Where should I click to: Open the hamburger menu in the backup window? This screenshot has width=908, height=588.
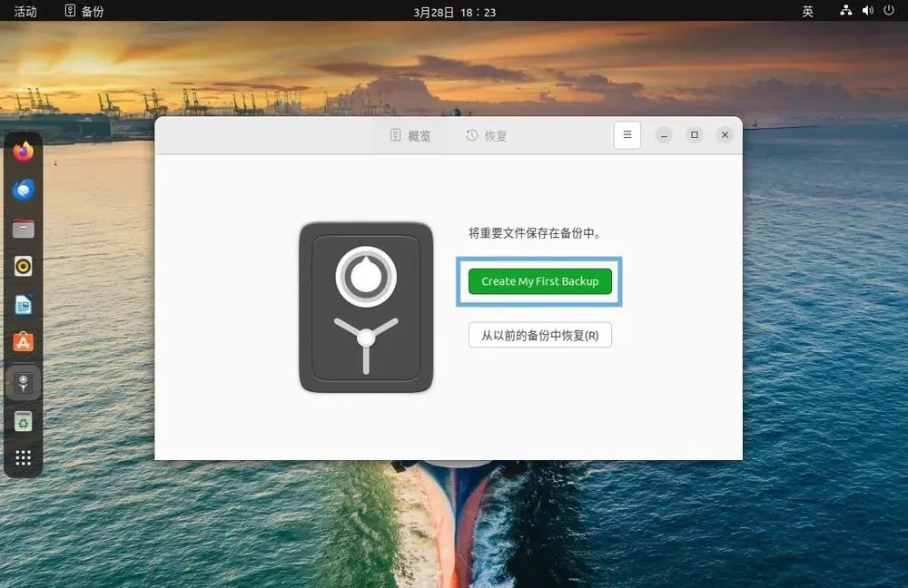click(627, 135)
